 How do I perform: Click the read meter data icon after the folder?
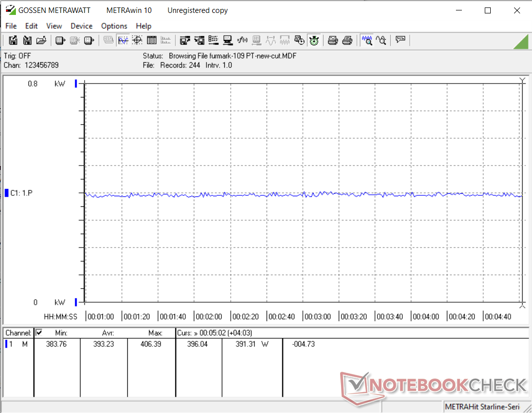click(60, 40)
